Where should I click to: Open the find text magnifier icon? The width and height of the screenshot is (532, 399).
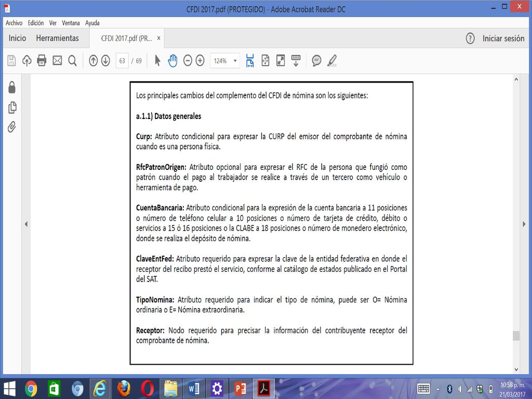tap(72, 61)
